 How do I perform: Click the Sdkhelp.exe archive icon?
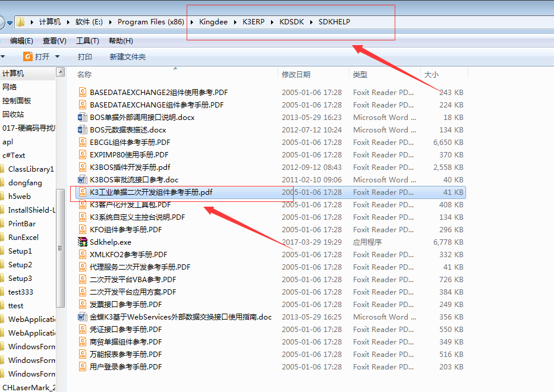coord(82,242)
